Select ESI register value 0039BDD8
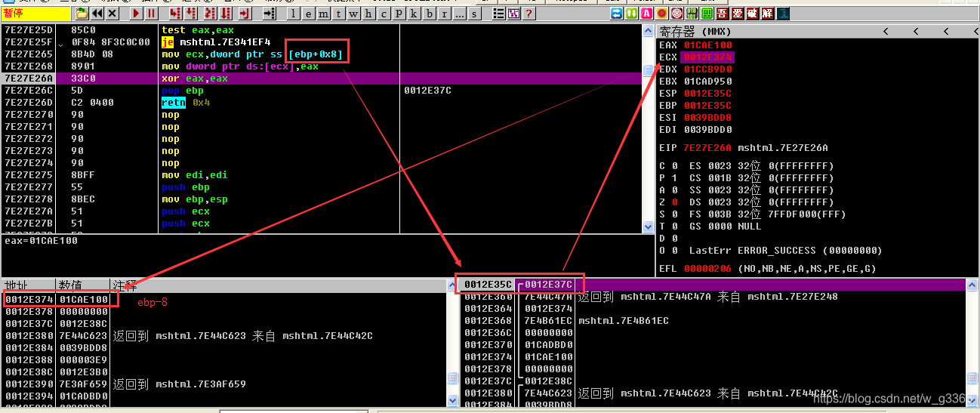The width and height of the screenshot is (980, 413). (x=708, y=118)
